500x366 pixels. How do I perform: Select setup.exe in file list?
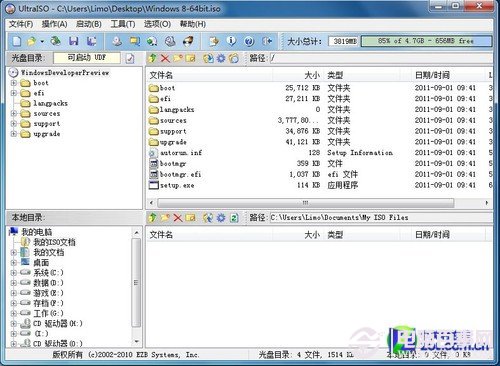(177, 185)
